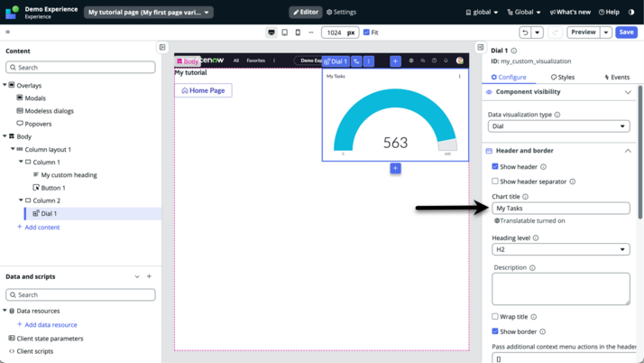Click the redo button
Image resolution: width=644 pixels, height=363 pixels.
[x=555, y=33]
